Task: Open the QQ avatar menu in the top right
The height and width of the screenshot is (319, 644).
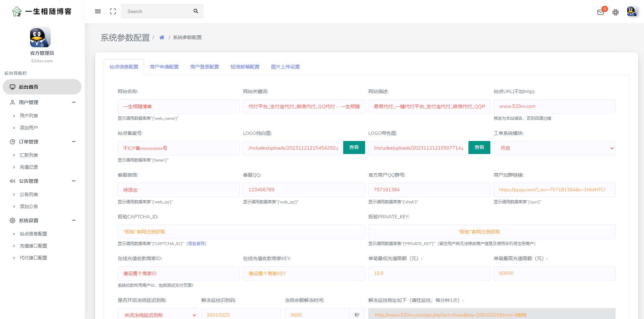Action: tap(631, 11)
